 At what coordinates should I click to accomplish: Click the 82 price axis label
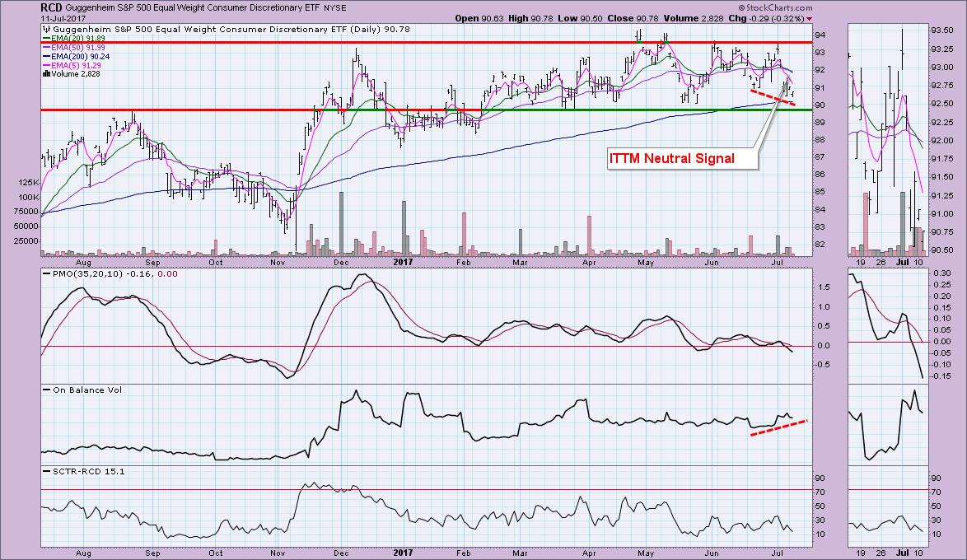click(820, 245)
